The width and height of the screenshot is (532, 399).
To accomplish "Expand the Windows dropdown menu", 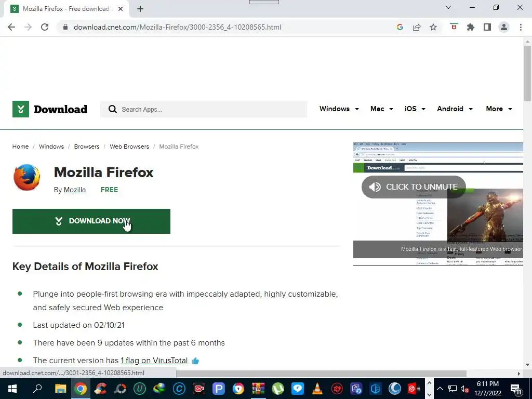I will click(x=339, y=109).
